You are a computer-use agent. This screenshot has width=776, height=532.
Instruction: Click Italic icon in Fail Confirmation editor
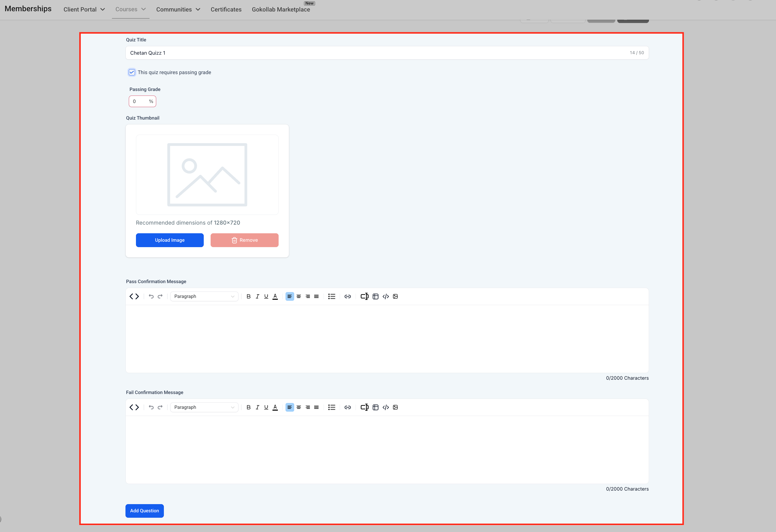coord(257,407)
